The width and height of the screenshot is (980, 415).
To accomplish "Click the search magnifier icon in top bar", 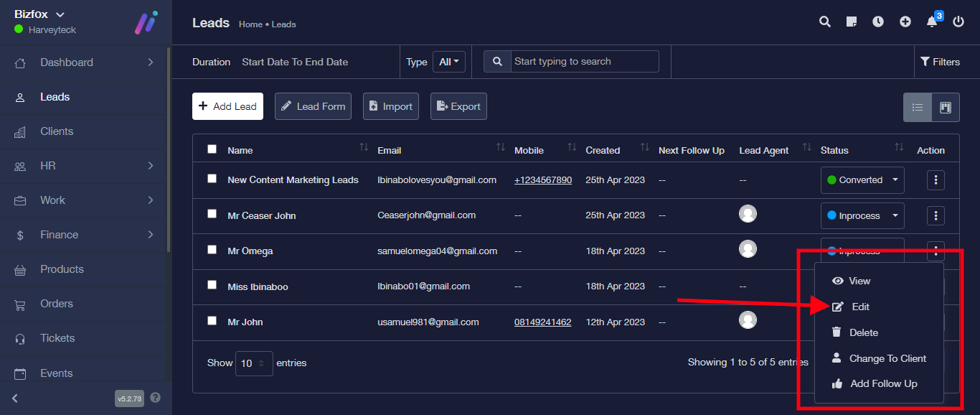I will tap(825, 22).
